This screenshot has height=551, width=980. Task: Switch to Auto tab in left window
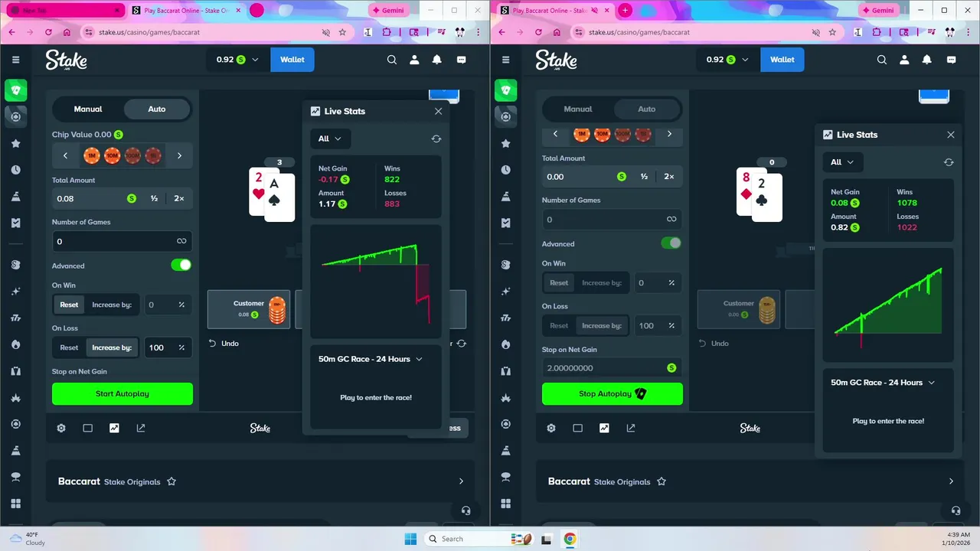(x=157, y=109)
